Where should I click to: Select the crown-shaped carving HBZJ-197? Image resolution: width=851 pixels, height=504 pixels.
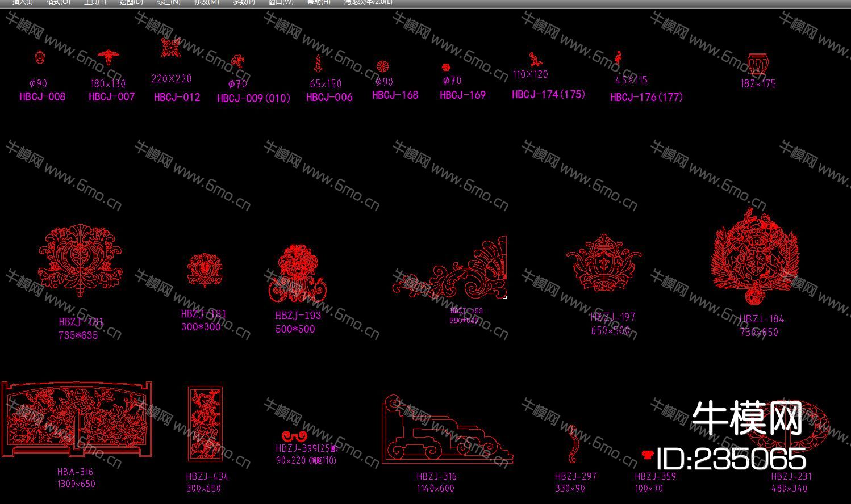[x=603, y=263]
